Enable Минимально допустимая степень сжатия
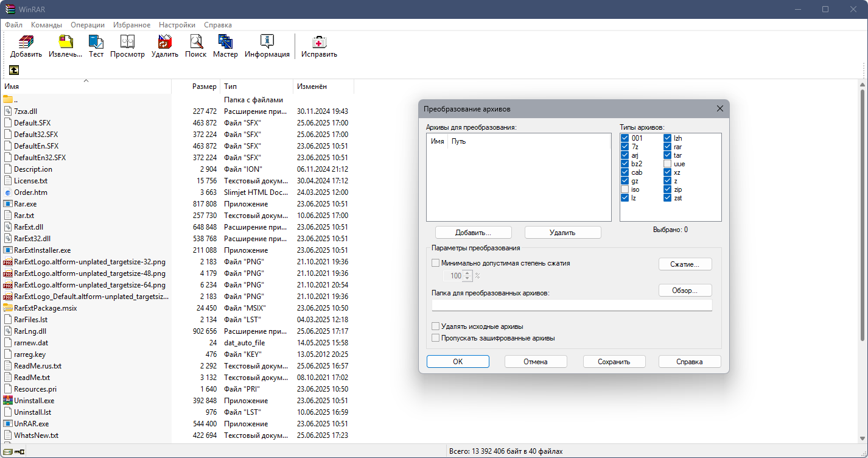The height and width of the screenshot is (458, 868). tap(435, 263)
